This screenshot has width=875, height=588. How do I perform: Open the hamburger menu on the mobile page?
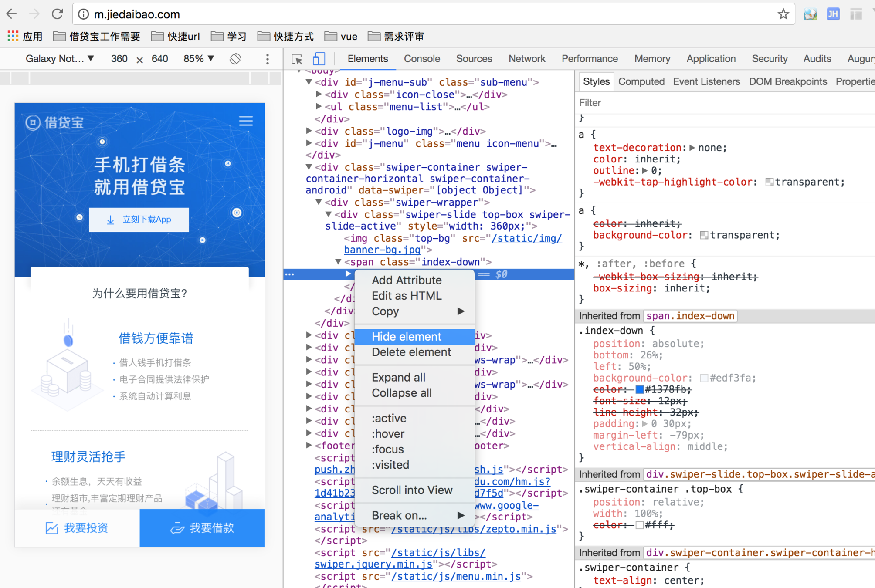[246, 121]
